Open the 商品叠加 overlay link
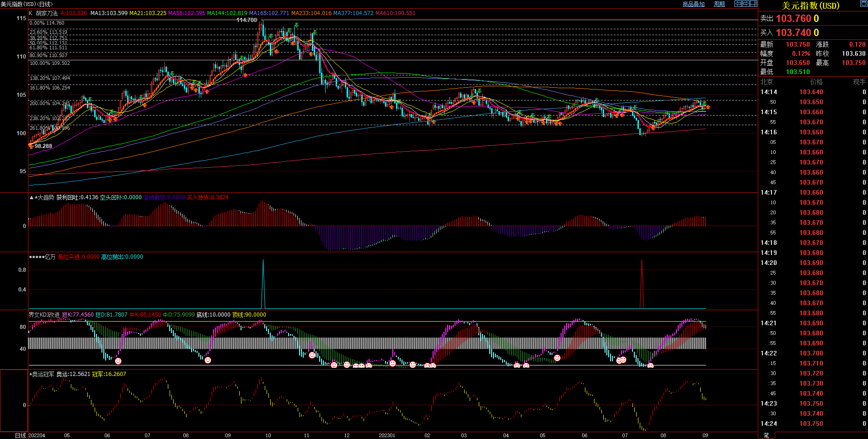868x439 pixels. click(693, 4)
